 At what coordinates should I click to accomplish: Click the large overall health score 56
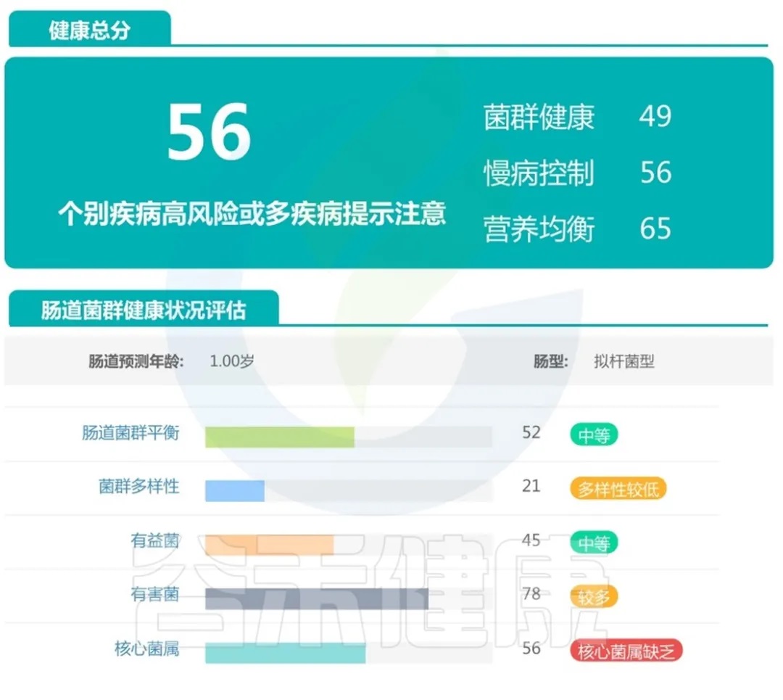coord(209,132)
